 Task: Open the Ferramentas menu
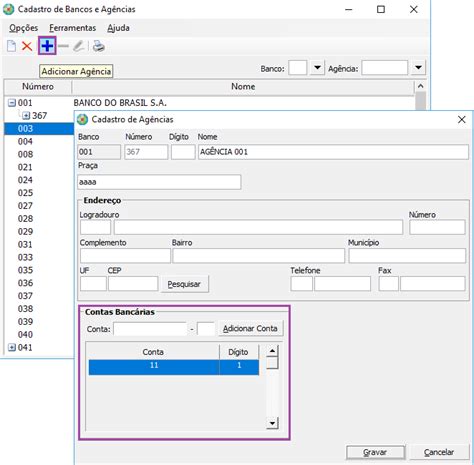coord(72,28)
